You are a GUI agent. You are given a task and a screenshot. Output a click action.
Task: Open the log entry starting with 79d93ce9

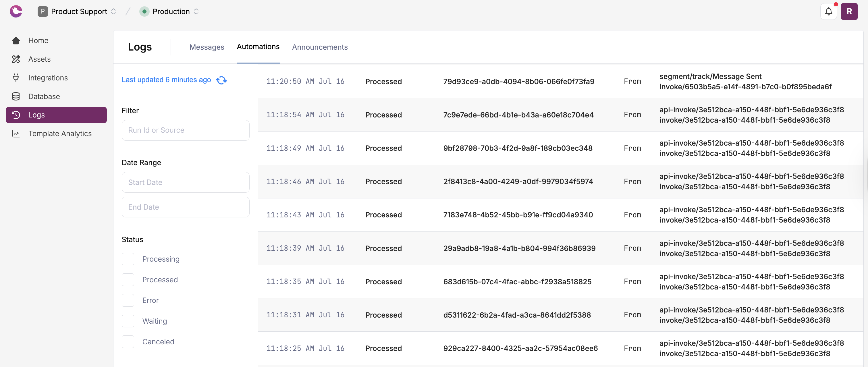519,81
